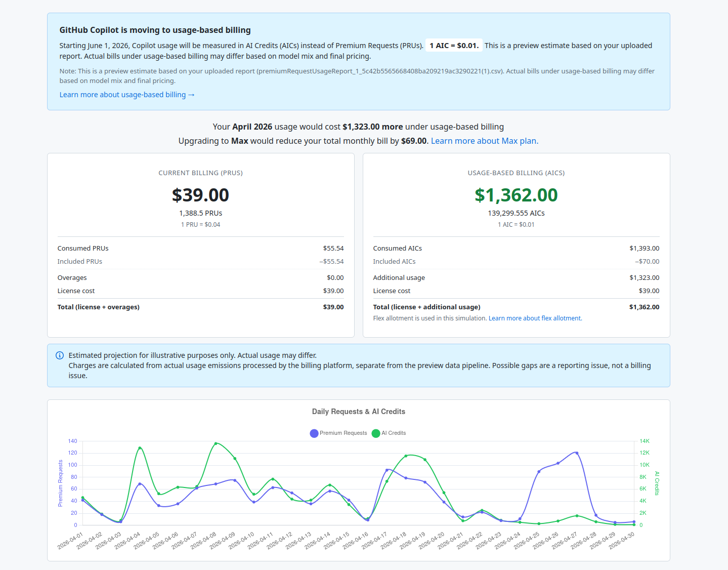This screenshot has width=728, height=570.
Task: Select AI Credits data point on 2026-04-18
Action: (x=406, y=456)
